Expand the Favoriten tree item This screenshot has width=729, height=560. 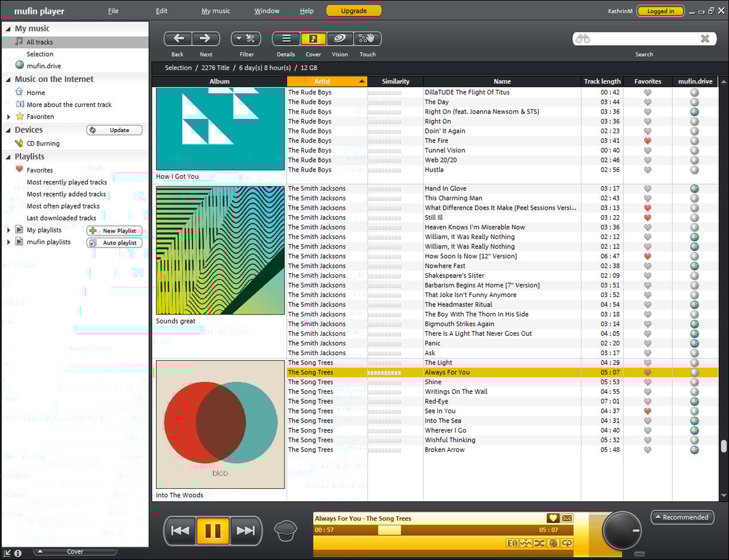coord(8,117)
